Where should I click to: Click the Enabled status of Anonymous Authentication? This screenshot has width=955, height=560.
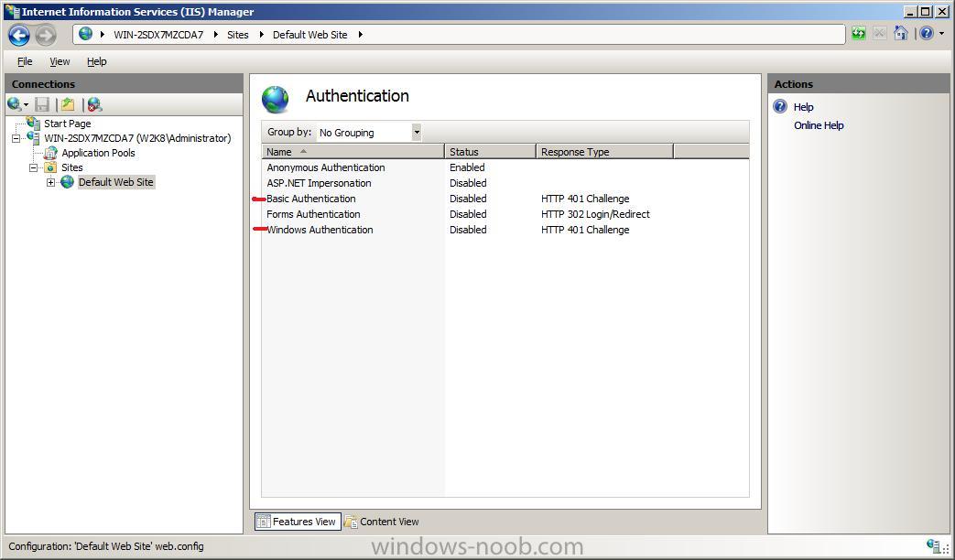[467, 167]
